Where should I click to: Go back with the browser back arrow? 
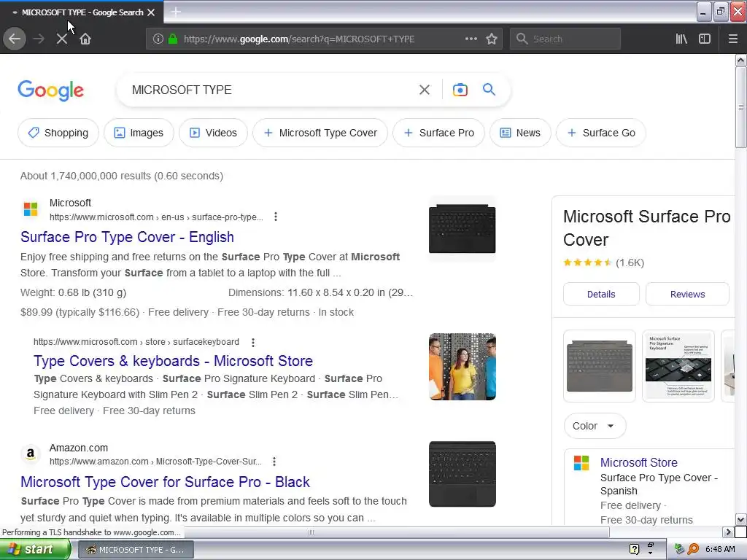(x=15, y=39)
